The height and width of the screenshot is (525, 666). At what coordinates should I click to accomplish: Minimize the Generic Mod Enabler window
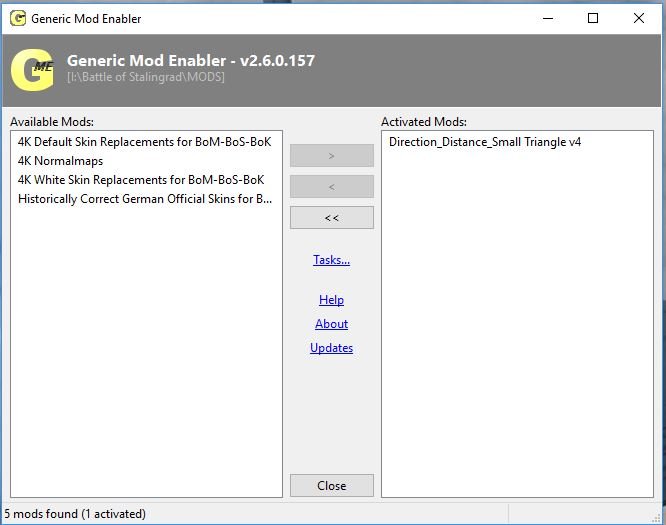[x=548, y=18]
